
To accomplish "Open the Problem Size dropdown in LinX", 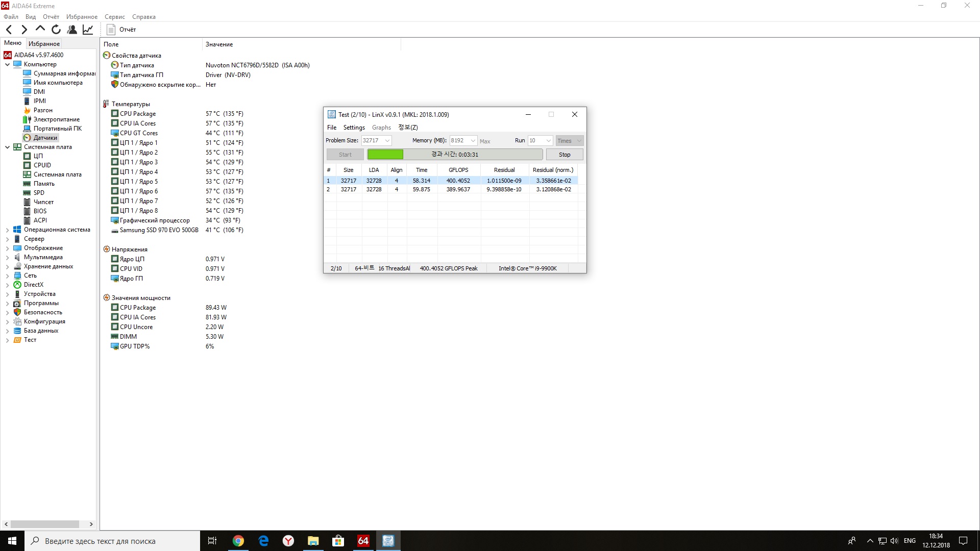I will 387,141.
